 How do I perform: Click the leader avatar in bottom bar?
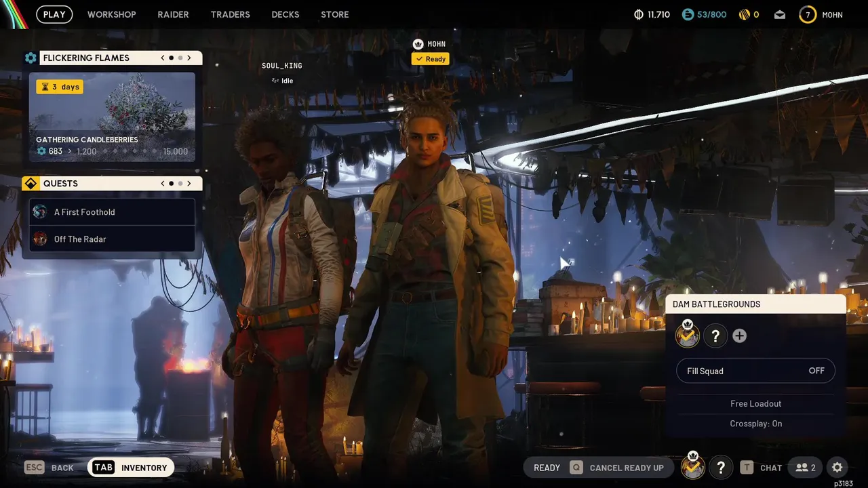click(693, 466)
